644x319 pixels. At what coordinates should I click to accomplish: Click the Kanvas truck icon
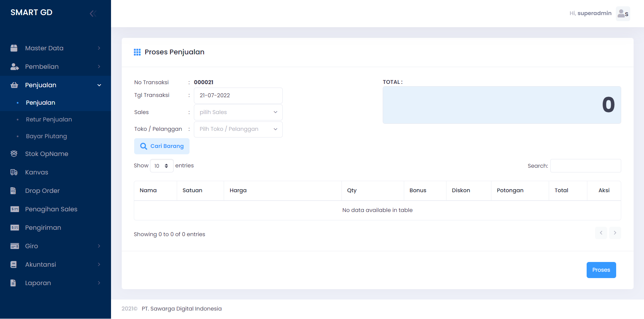click(14, 172)
